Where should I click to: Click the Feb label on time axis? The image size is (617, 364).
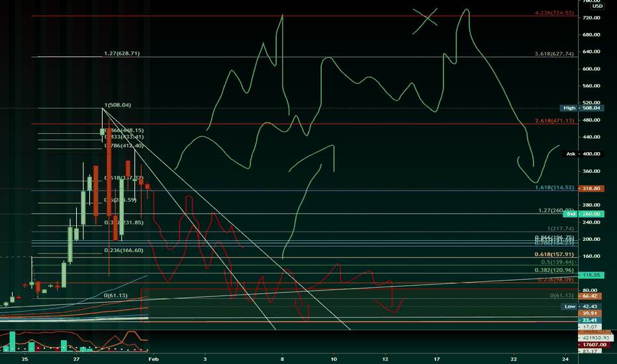click(x=154, y=359)
